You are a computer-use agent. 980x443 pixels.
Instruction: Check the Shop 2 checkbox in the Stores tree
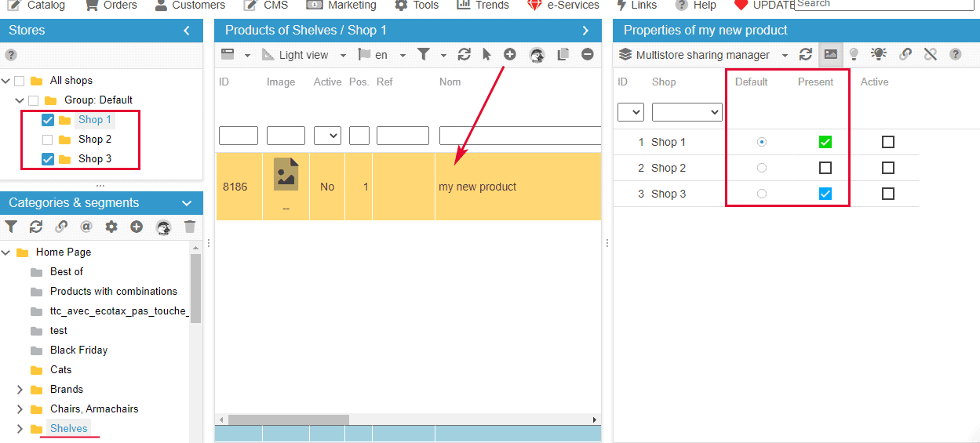pos(48,140)
